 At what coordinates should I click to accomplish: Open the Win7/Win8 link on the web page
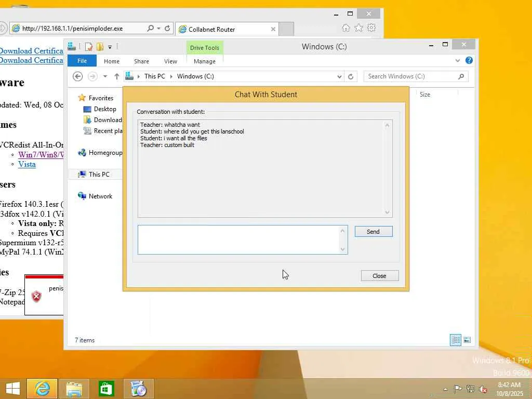[x=41, y=155]
